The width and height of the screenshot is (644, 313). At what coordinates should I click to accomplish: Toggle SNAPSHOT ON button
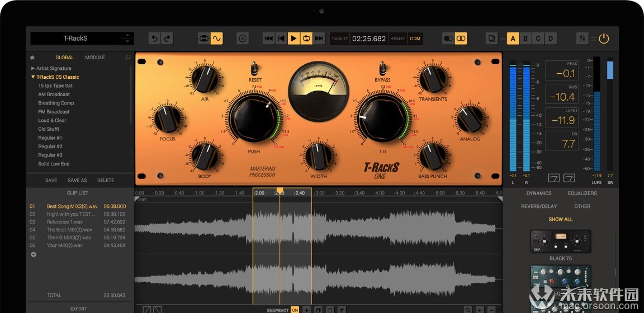(x=295, y=310)
